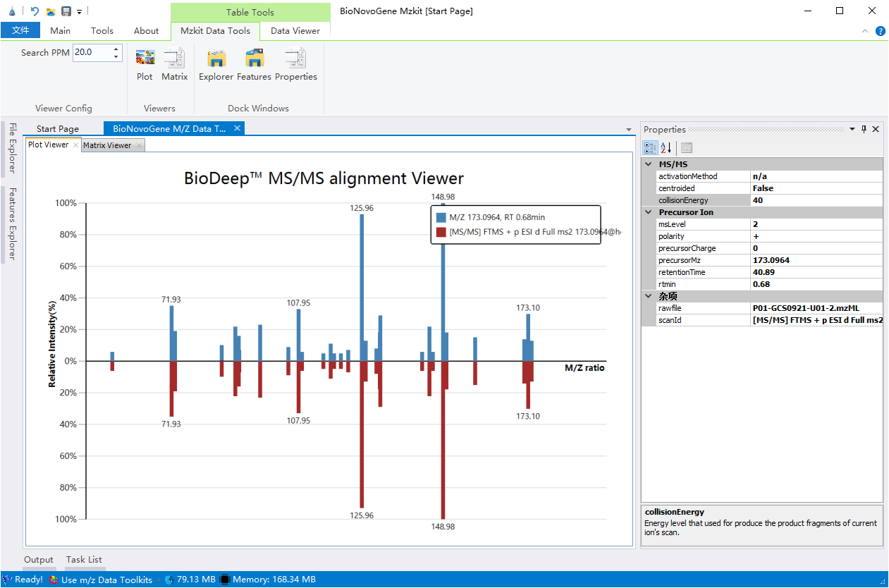889x588 pixels.
Task: Open the 文件 file menu
Action: [x=20, y=30]
